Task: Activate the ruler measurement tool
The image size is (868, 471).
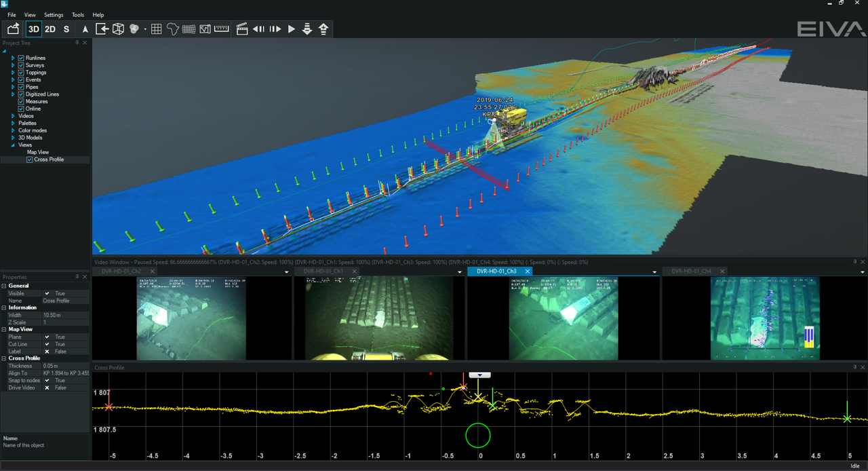Action: 222,29
